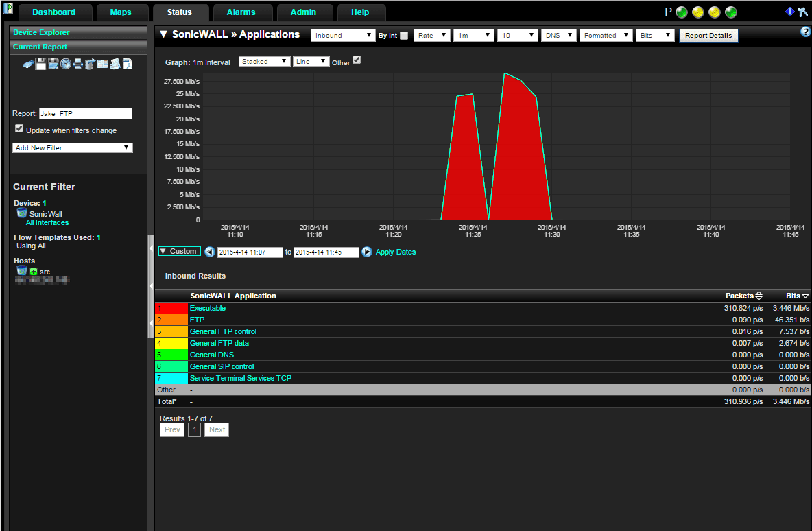Click the next time range arrow before Apply Dates

(x=367, y=252)
